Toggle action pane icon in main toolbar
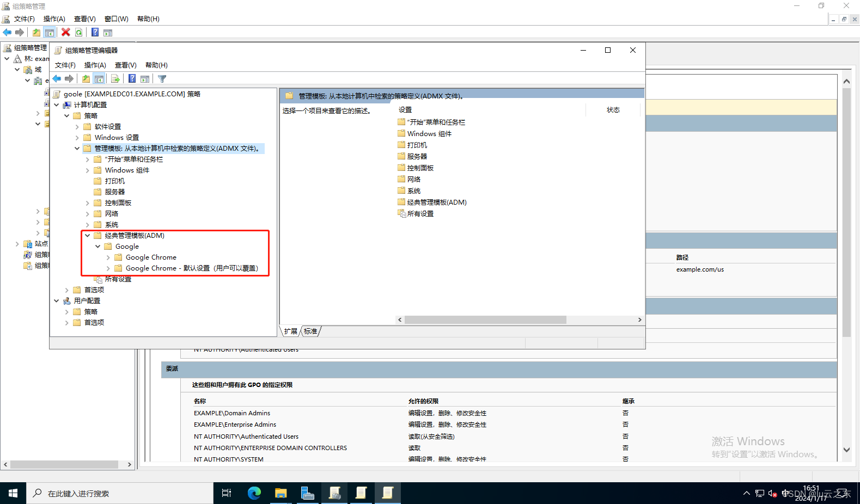Image resolution: width=860 pixels, height=504 pixels. [108, 33]
